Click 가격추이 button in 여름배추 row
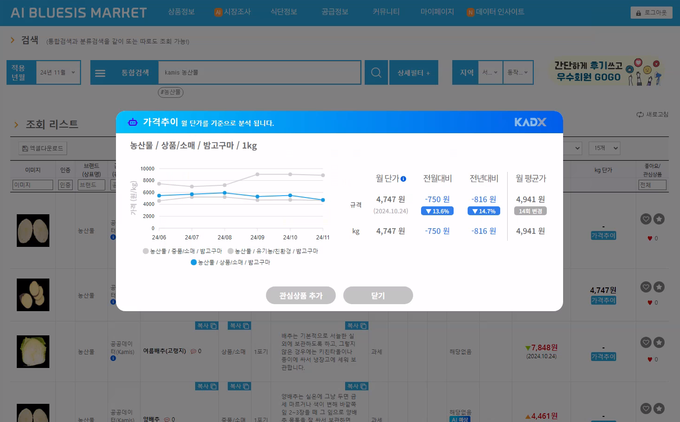680x422 pixels. coord(603,357)
